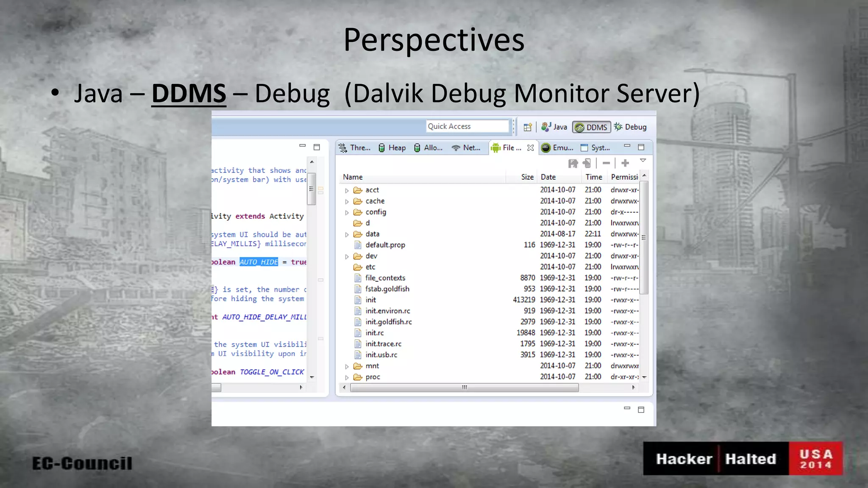Select the default.prop file icon
The width and height of the screenshot is (868, 488).
358,245
